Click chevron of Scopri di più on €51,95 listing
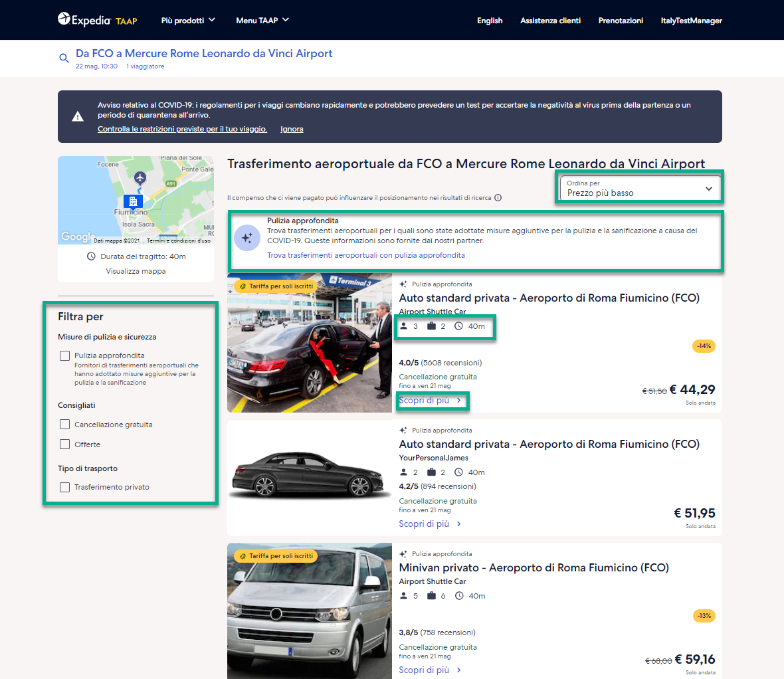The image size is (784, 679). [x=458, y=524]
